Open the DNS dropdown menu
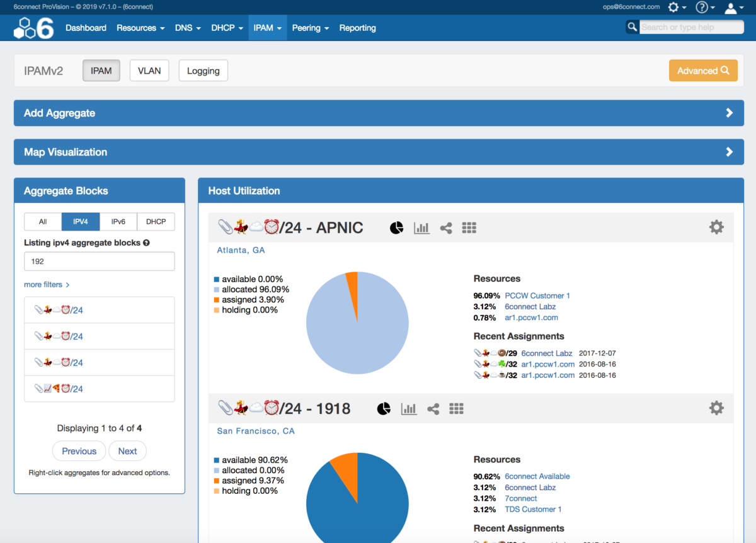The width and height of the screenshot is (756, 543). 188,28
